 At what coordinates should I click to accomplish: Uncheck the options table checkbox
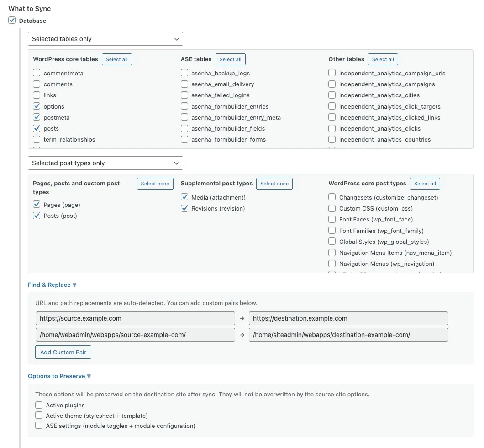[x=37, y=106]
